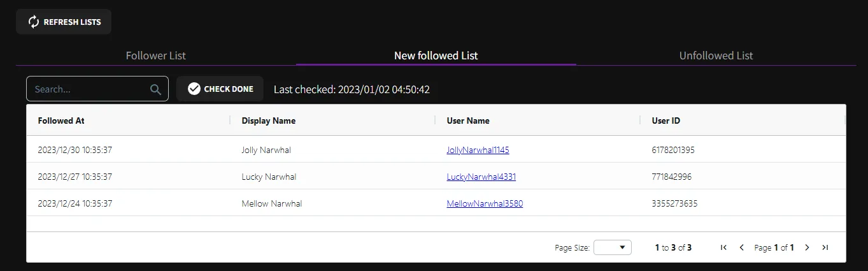The image size is (868, 271).
Task: Sort by Display Name column header
Action: click(x=268, y=121)
